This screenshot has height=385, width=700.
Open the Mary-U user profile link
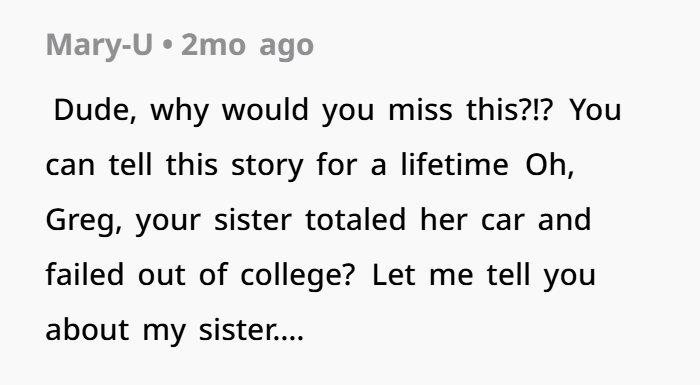[99, 46]
